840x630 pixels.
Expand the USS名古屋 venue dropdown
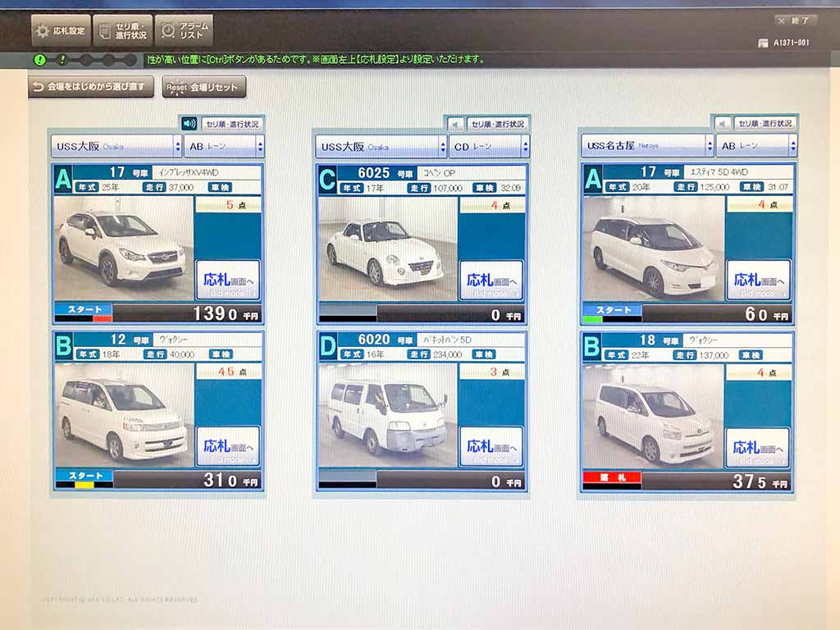(x=647, y=146)
